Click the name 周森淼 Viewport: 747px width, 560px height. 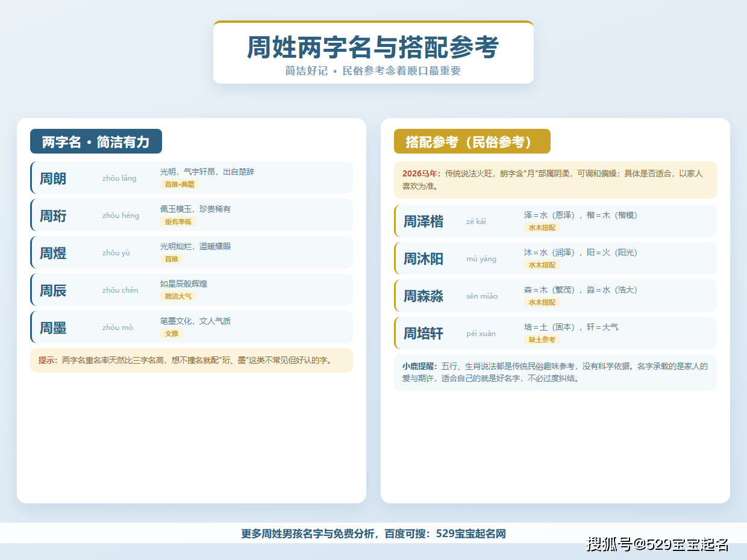424,296
